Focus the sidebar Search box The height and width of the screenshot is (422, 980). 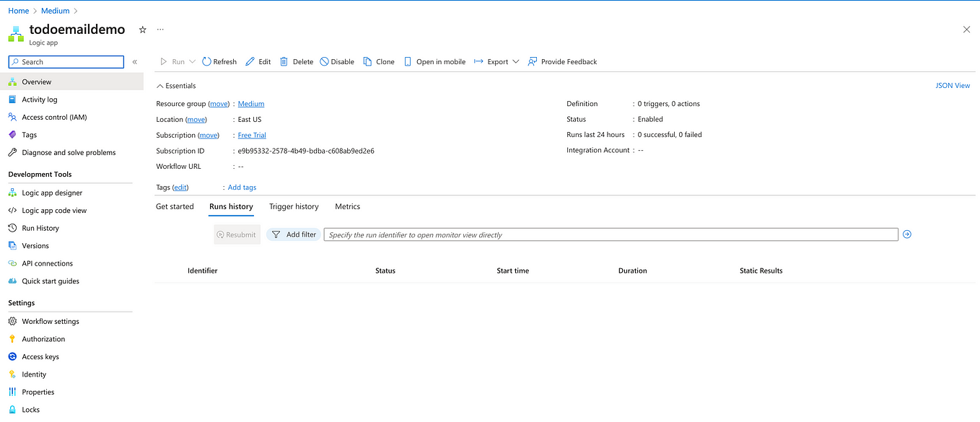click(66, 62)
